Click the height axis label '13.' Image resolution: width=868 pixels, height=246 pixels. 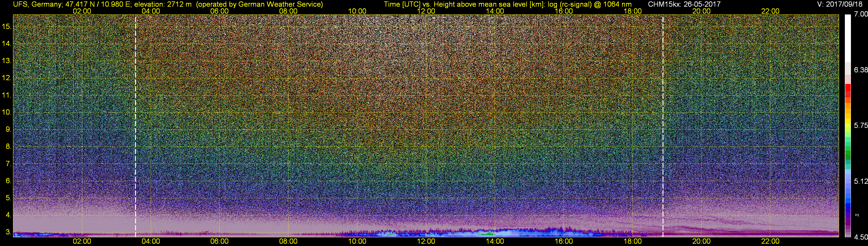point(7,61)
